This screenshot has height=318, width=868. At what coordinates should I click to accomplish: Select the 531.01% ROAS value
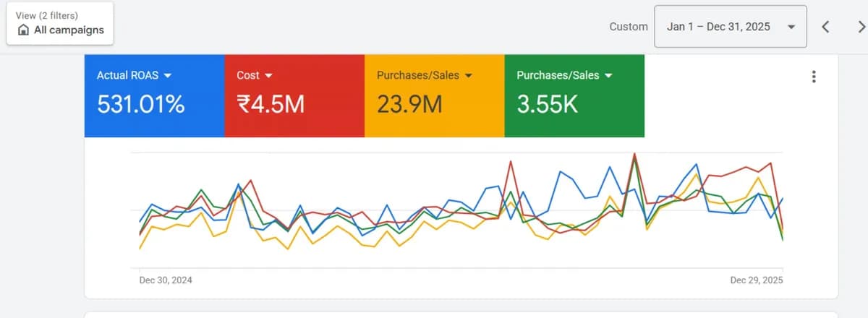(x=140, y=105)
